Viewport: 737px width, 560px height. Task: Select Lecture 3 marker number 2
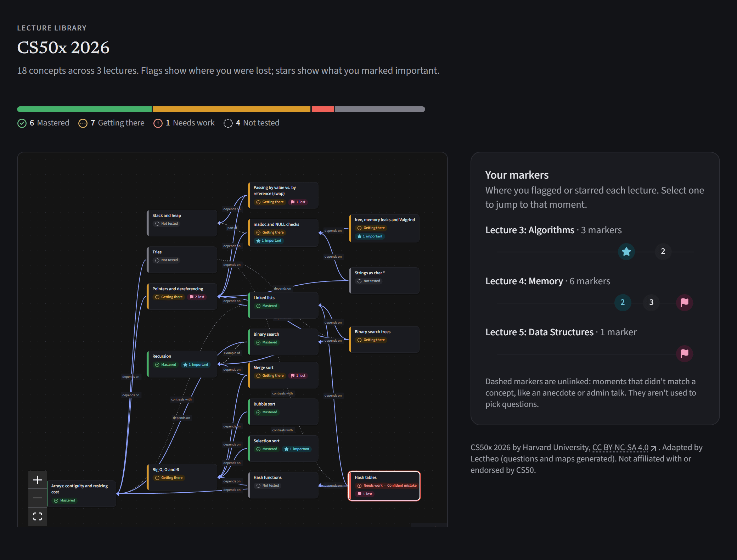coord(663,251)
